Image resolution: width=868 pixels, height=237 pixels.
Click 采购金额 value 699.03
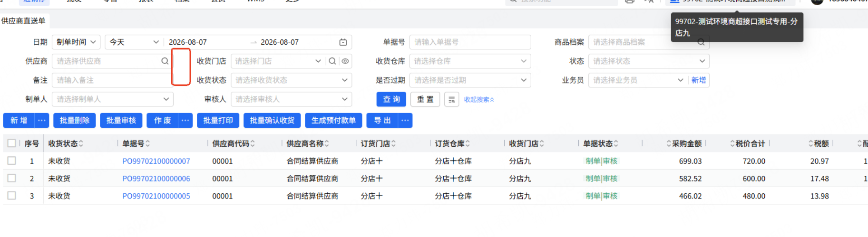[690, 161]
